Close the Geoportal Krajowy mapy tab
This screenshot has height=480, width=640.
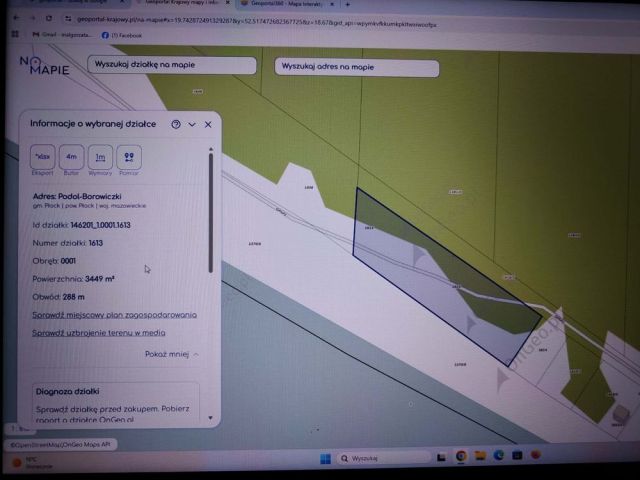click(228, 4)
